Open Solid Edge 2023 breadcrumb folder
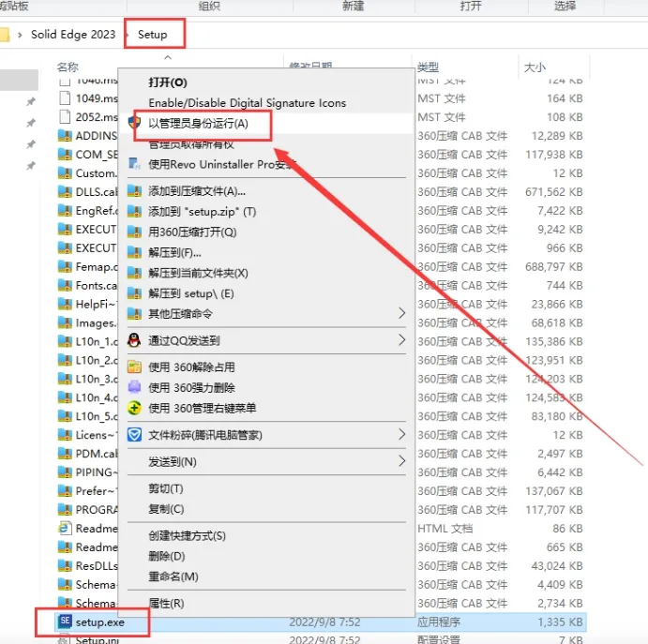 click(x=73, y=35)
